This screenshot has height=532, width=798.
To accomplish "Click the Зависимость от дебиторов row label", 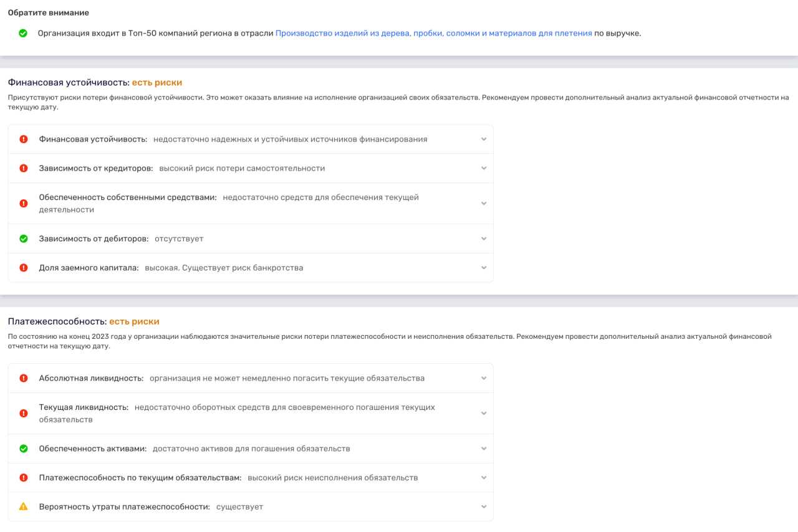I will [94, 239].
